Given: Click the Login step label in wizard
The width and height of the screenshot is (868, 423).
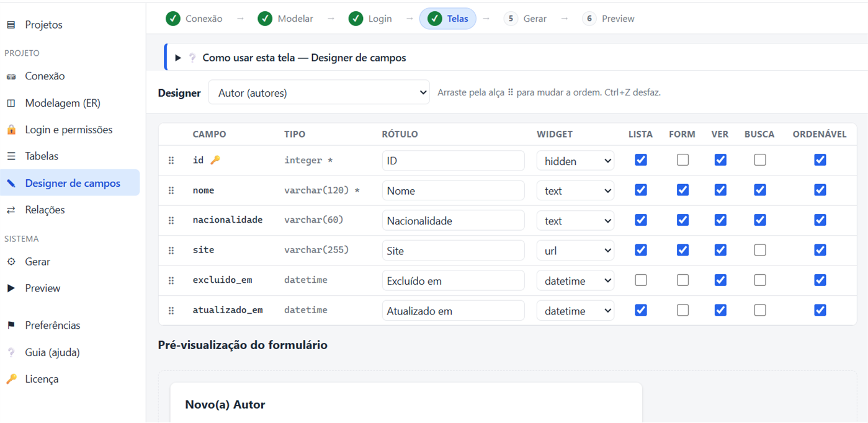Looking at the screenshot, I should click(380, 19).
